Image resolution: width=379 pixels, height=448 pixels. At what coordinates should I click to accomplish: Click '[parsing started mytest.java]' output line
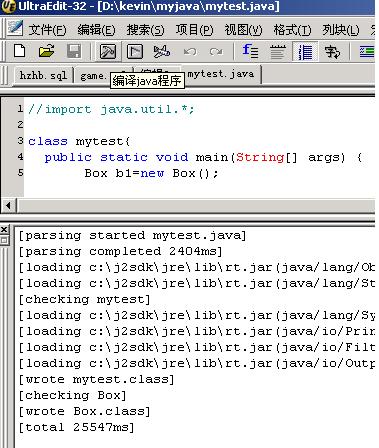pyautogui.click(x=132, y=236)
